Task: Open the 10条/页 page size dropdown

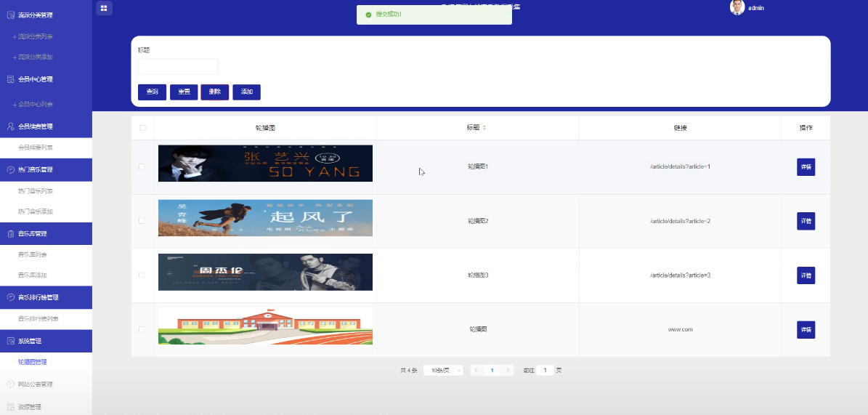Action: [x=443, y=370]
